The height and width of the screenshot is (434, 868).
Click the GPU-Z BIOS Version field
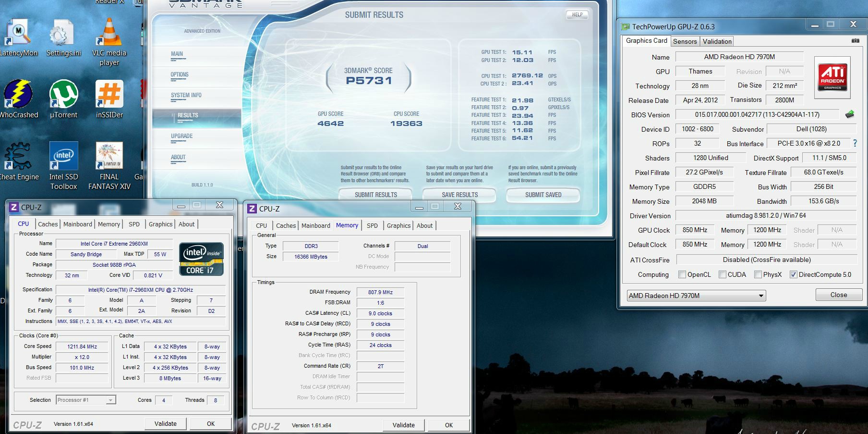[x=757, y=114]
